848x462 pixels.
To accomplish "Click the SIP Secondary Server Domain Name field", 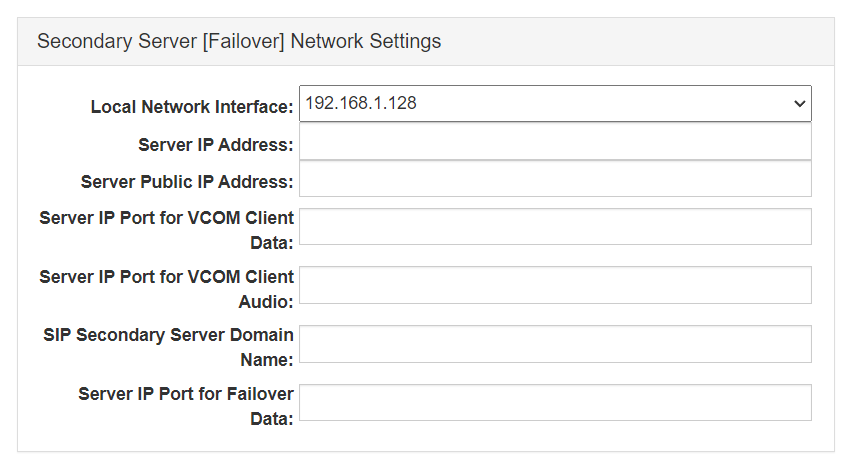I will click(555, 344).
